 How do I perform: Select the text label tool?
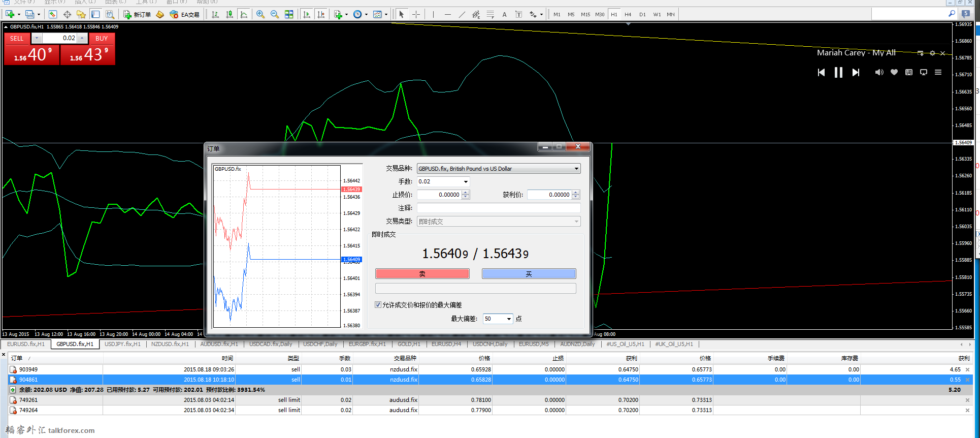[x=518, y=14]
